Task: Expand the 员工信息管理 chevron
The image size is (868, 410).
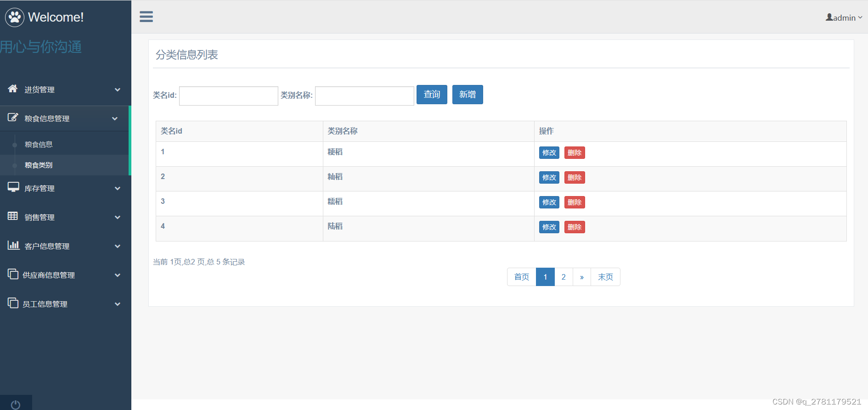Action: [x=118, y=304]
